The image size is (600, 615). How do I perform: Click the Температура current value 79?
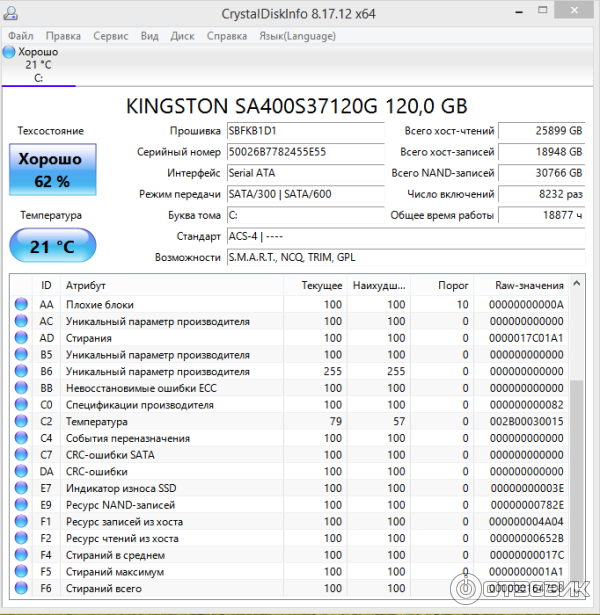[336, 421]
